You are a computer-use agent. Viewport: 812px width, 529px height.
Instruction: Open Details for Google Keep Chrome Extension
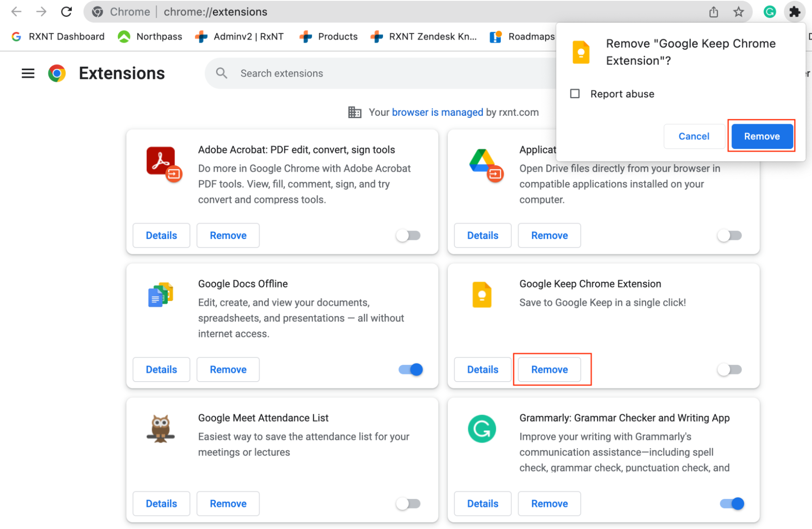coord(483,369)
